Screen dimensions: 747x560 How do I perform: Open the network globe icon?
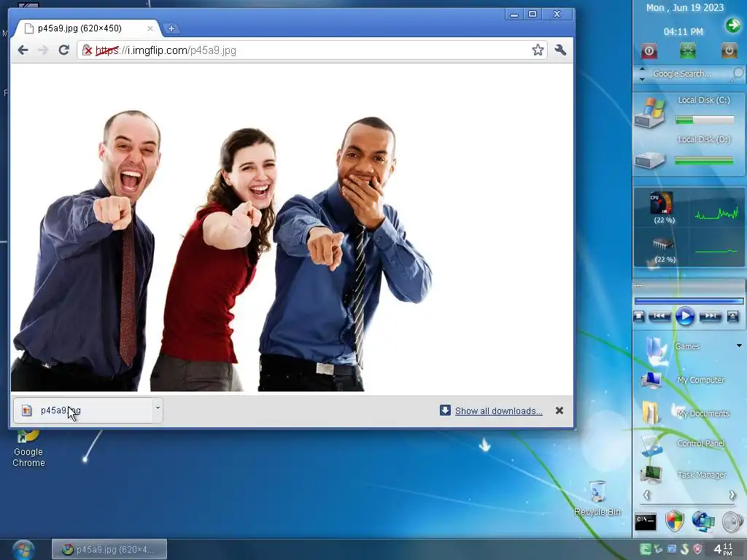(704, 521)
